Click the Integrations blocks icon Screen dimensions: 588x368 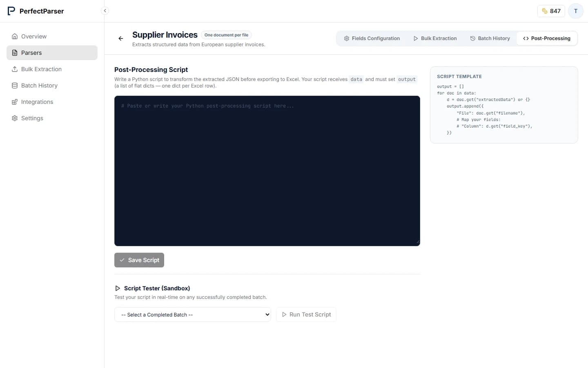(x=15, y=102)
